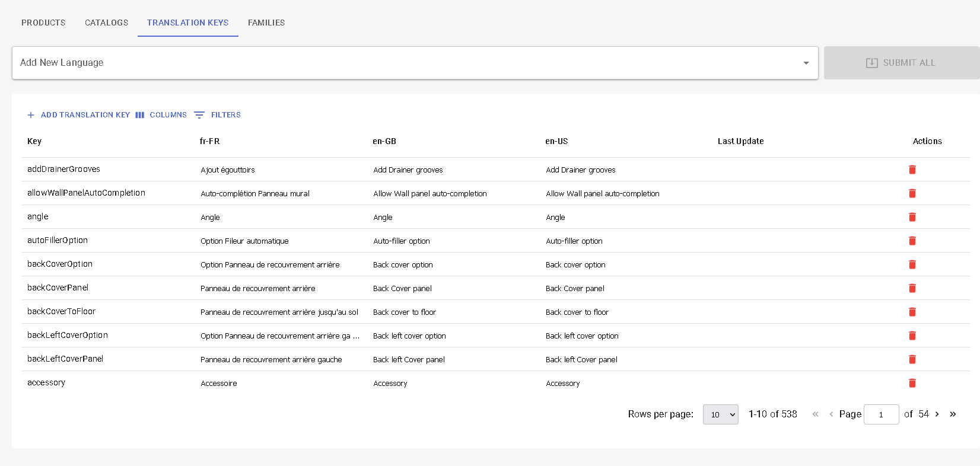Sort by the en-US column header

556,141
